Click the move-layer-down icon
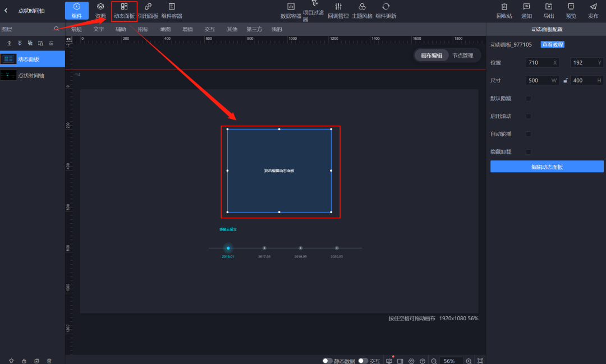The height and width of the screenshot is (364, 606). [x=40, y=43]
